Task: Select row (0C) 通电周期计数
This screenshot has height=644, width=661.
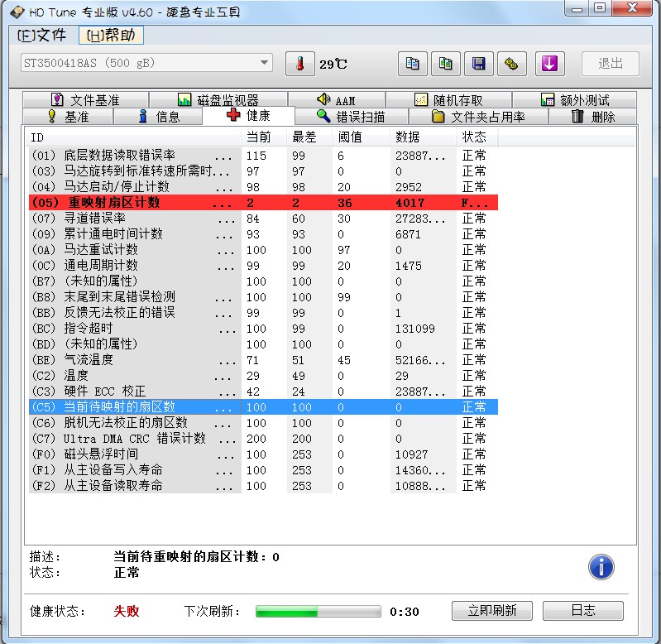Action: tap(263, 266)
